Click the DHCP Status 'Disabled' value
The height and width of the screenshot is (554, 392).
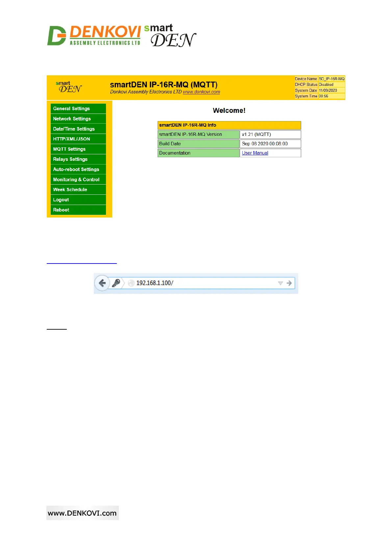331,85
